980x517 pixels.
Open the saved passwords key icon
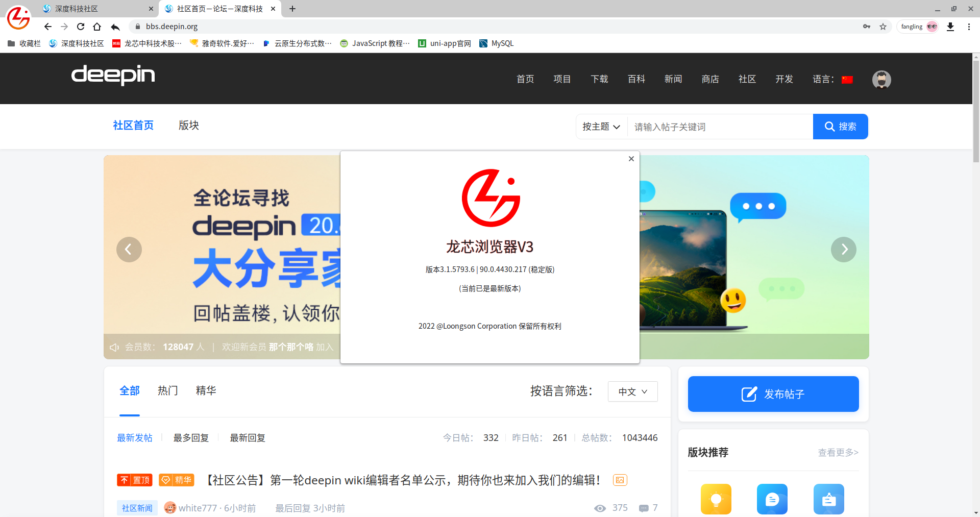pyautogui.click(x=867, y=27)
